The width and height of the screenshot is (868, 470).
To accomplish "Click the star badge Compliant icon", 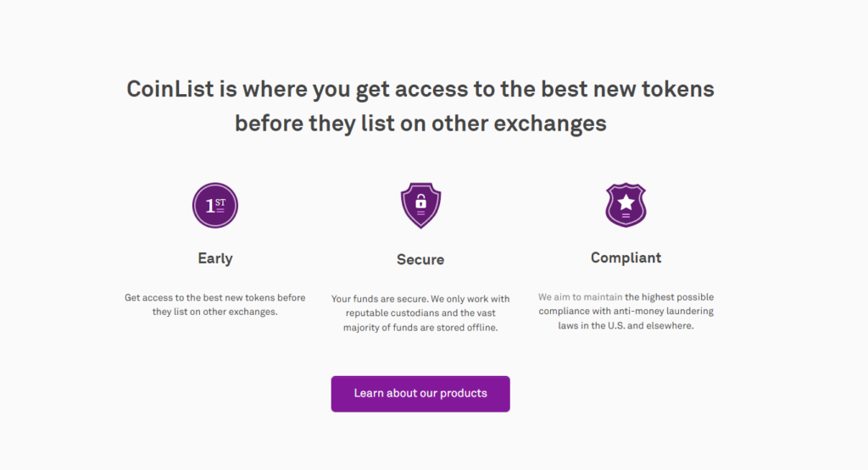I will coord(626,205).
